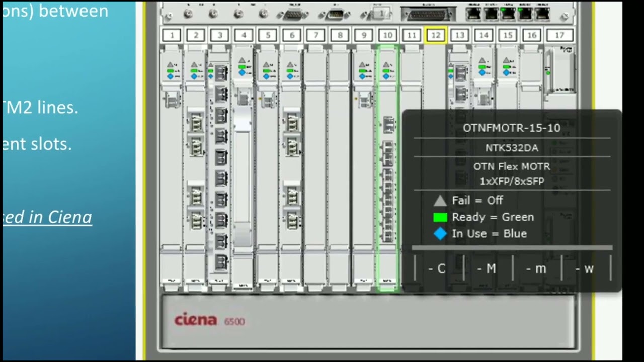Select slot number 16 label
Image resolution: width=644 pixels, height=362 pixels.
click(532, 35)
